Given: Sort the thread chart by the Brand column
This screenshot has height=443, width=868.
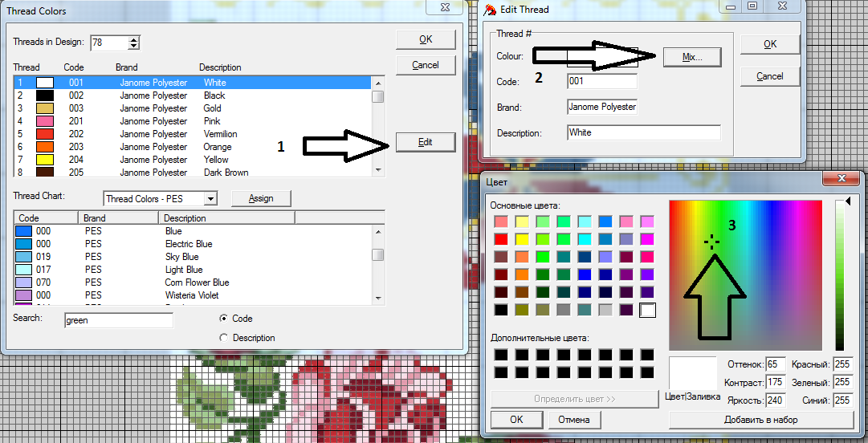Looking at the screenshot, I should click(x=119, y=218).
